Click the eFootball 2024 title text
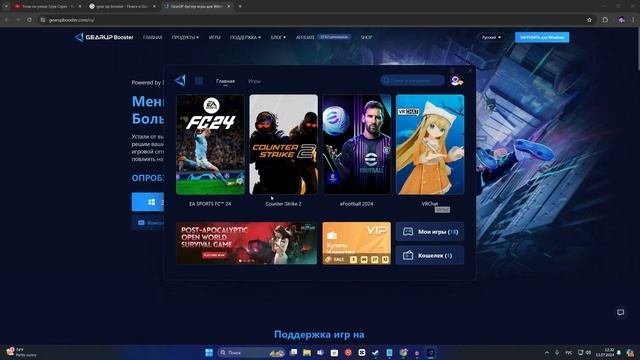 point(356,204)
